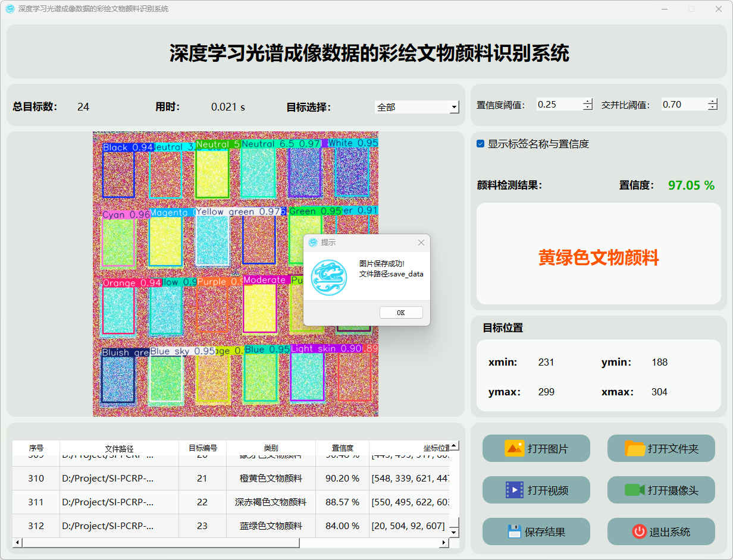The image size is (733, 560).
Task: Click the 类别 column header in table
Action: point(271,448)
